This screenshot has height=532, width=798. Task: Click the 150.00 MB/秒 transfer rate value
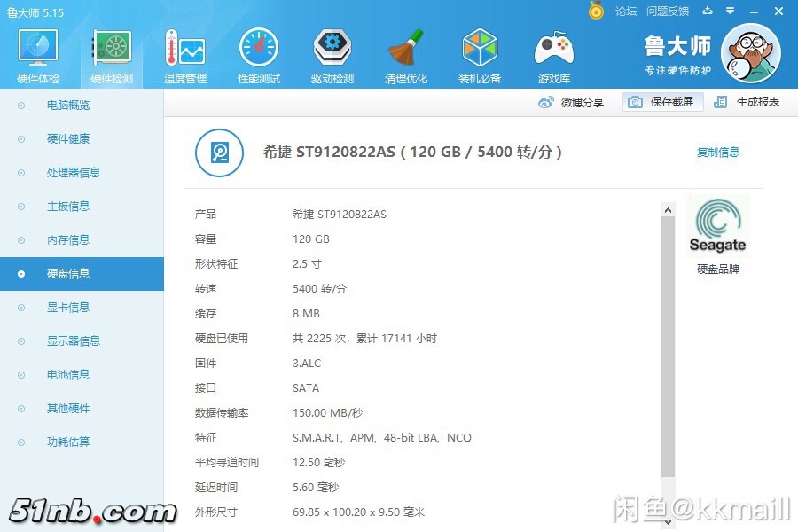[328, 413]
